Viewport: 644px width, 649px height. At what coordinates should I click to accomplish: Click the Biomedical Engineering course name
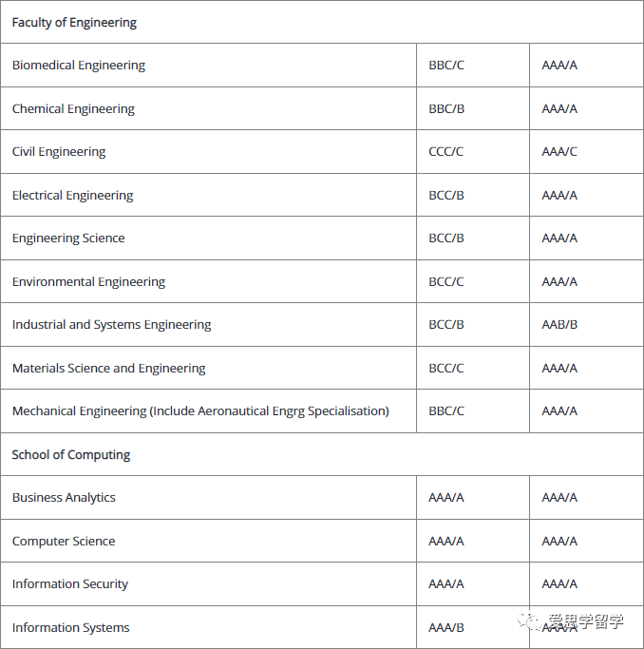pyautogui.click(x=79, y=66)
